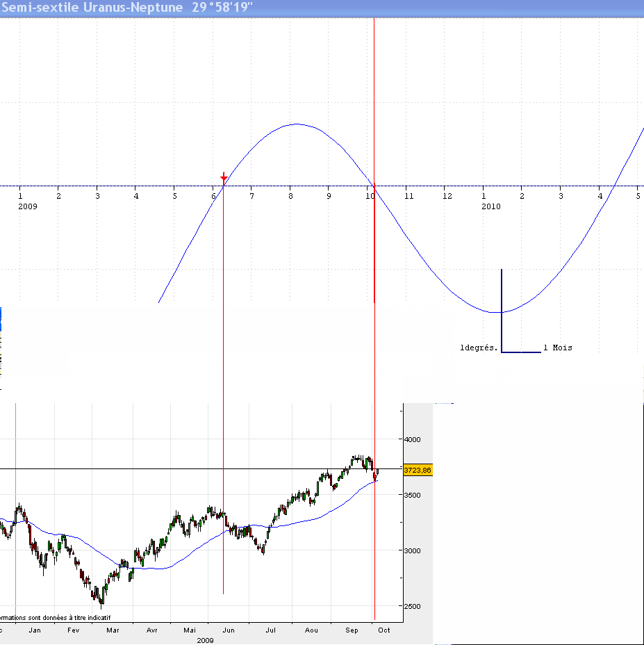This screenshot has height=645, width=644.
Task: Click the 2010 year label on the aspect axis
Action: (x=490, y=206)
